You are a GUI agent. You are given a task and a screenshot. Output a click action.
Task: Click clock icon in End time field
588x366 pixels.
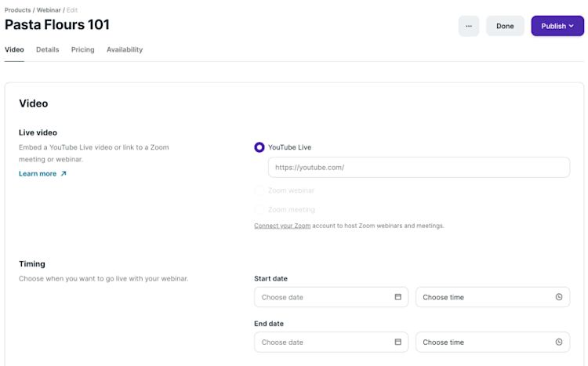tap(558, 342)
